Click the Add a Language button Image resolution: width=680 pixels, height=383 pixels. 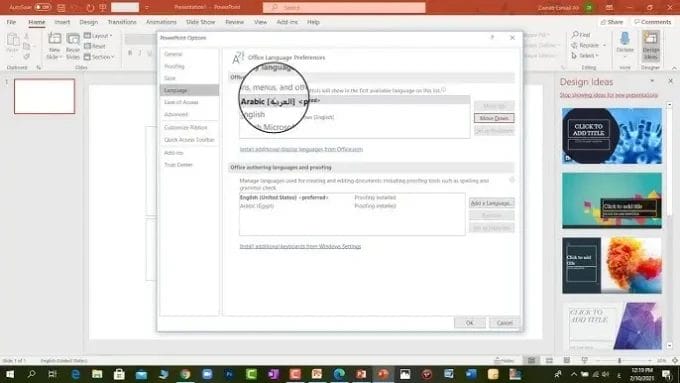click(491, 203)
